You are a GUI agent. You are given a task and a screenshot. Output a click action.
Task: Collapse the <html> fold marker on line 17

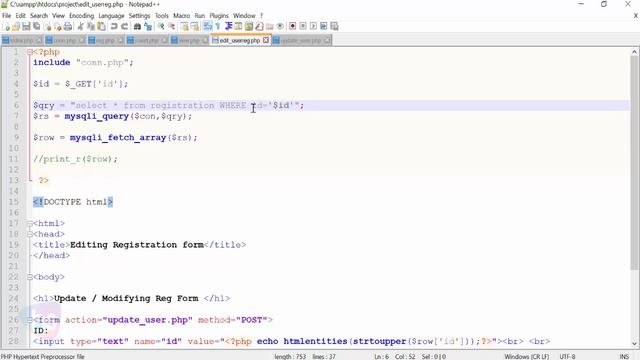pos(30,223)
